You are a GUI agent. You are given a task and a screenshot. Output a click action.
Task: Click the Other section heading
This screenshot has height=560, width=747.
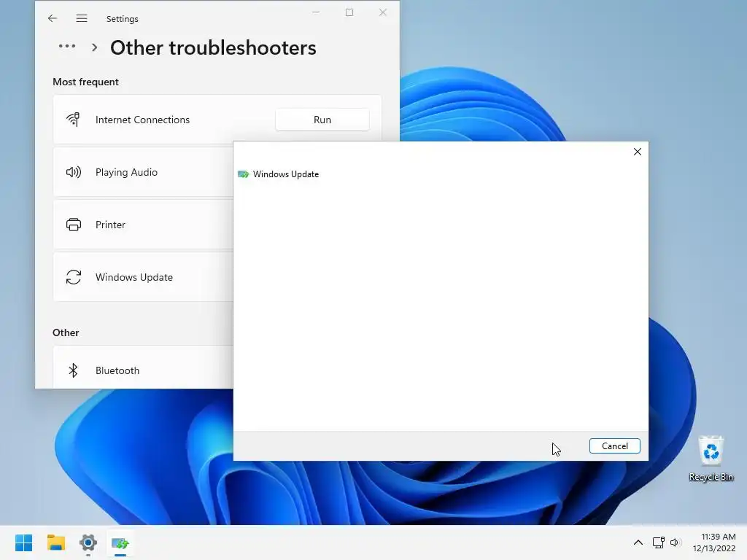[x=66, y=332]
